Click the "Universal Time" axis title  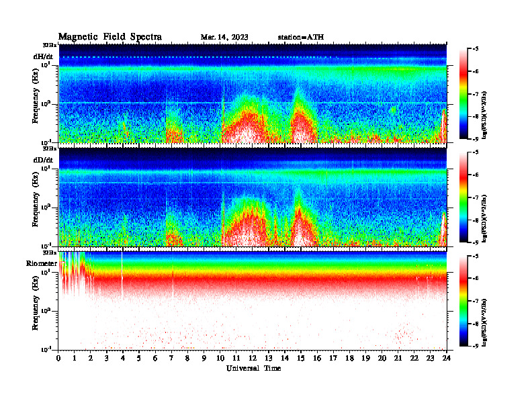[x=253, y=368]
